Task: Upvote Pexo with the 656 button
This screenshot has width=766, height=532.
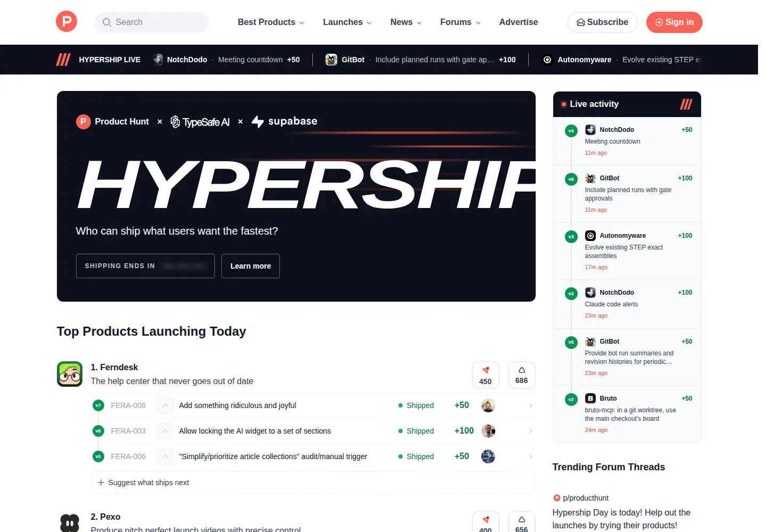Action: pos(521,522)
